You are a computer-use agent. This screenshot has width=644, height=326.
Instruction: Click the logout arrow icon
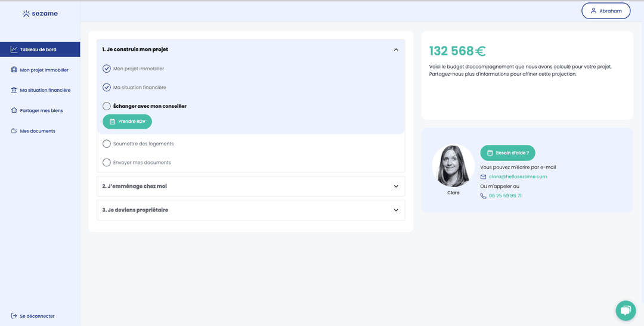[x=14, y=316]
